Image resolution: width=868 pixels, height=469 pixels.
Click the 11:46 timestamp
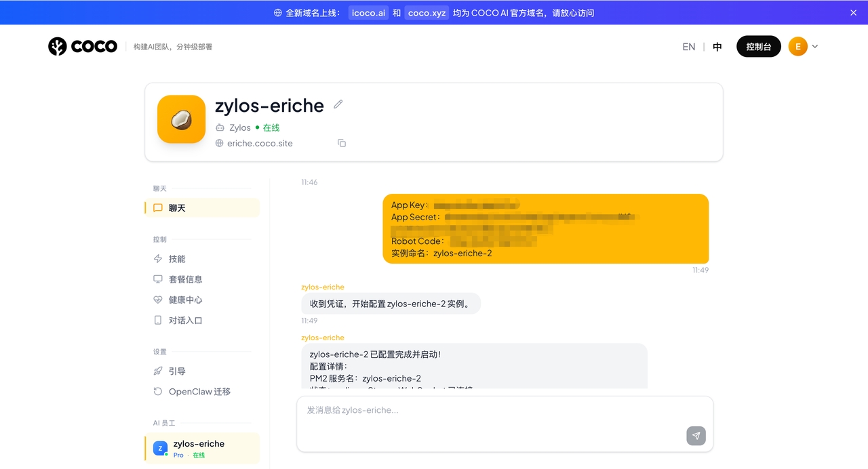point(309,182)
